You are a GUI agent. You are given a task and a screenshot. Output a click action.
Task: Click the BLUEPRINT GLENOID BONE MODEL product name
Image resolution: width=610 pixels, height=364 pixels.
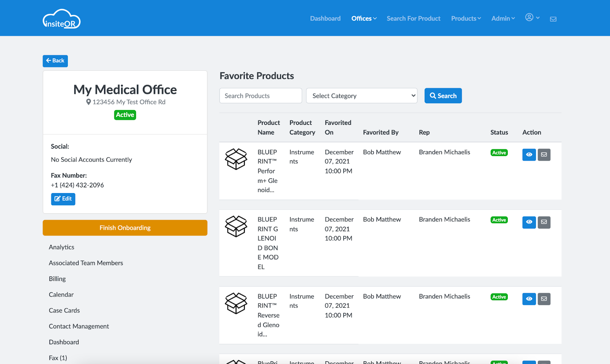coord(268,243)
